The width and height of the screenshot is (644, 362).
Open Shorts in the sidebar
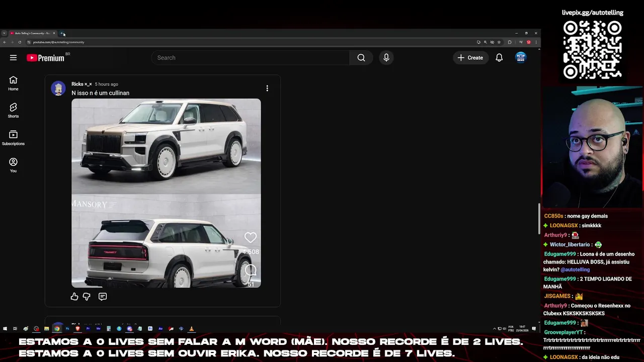click(13, 111)
